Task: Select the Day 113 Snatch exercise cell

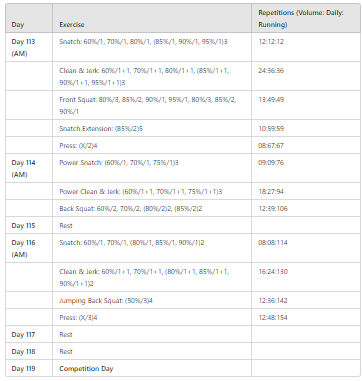Action: pos(152,47)
